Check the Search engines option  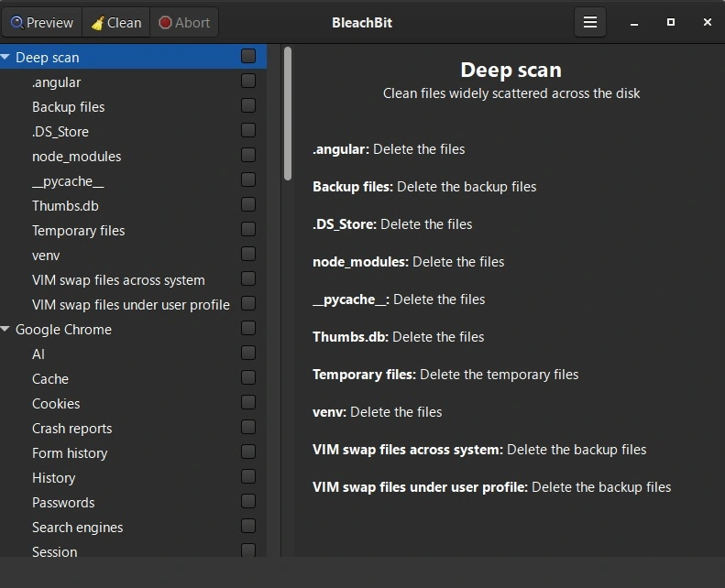(248, 526)
